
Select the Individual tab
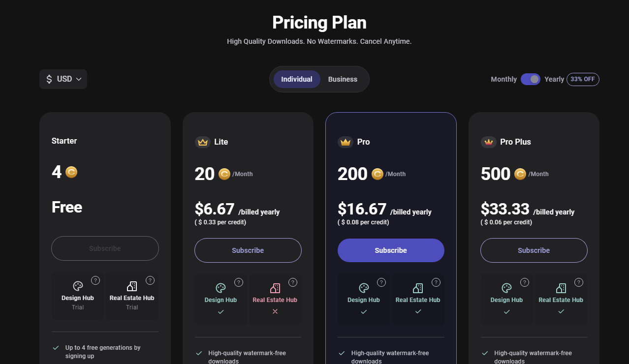pos(297,79)
